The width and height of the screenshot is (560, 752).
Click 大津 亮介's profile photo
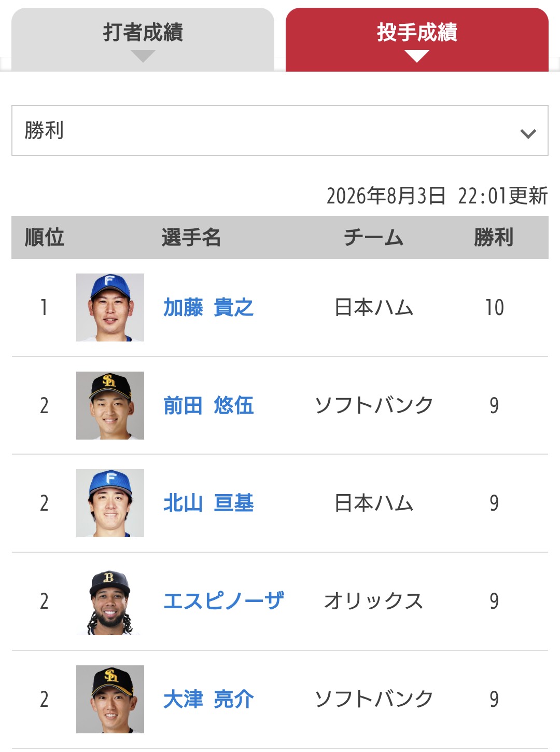[x=110, y=699]
